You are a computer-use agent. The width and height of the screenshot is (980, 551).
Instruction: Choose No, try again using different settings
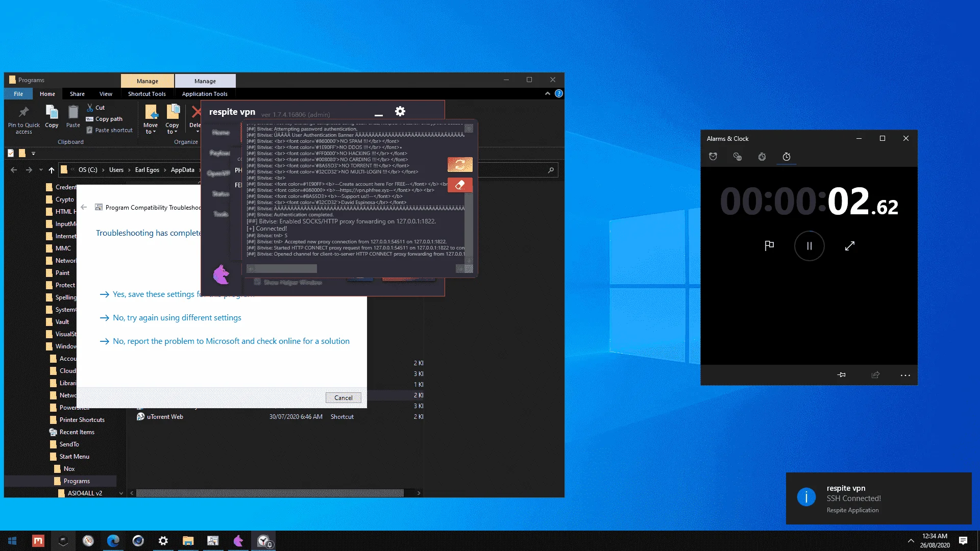[170, 318]
